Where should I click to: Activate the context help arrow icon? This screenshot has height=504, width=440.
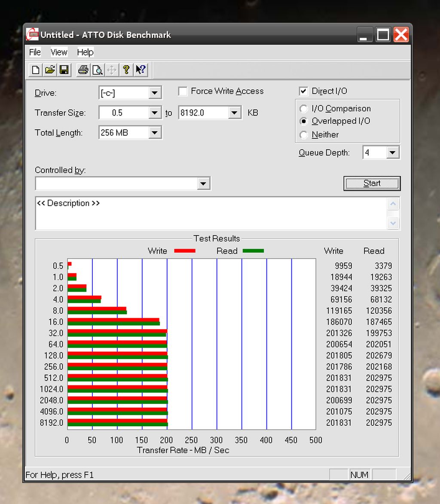tap(141, 70)
